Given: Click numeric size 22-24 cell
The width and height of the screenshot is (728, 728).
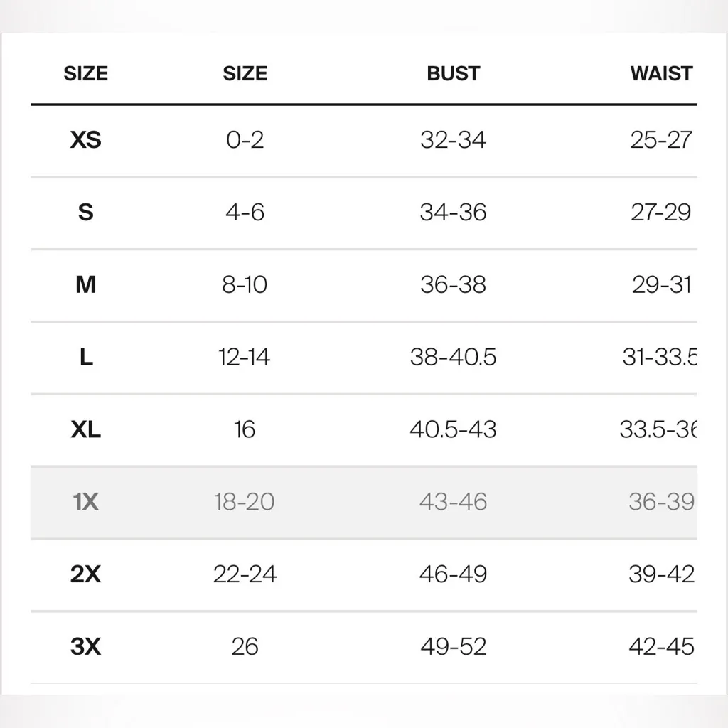Looking at the screenshot, I should pos(245,574).
